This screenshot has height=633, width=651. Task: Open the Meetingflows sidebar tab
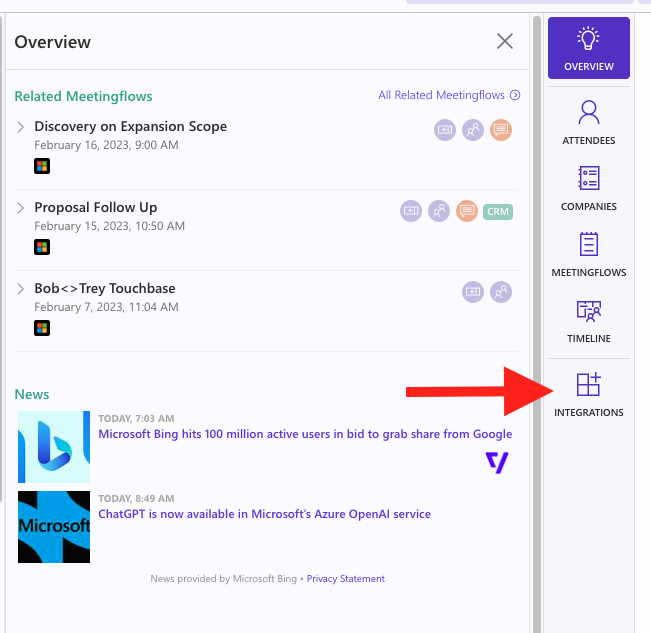coord(588,254)
